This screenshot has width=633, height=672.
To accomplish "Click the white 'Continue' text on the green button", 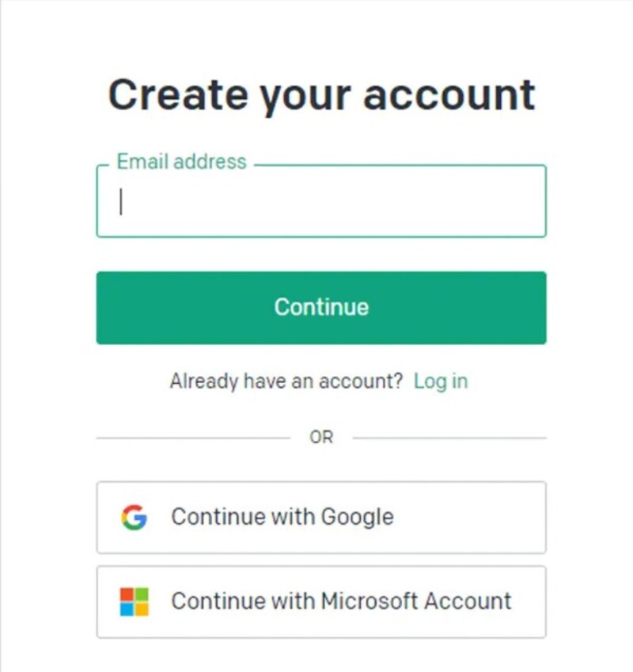I will pyautogui.click(x=321, y=307).
